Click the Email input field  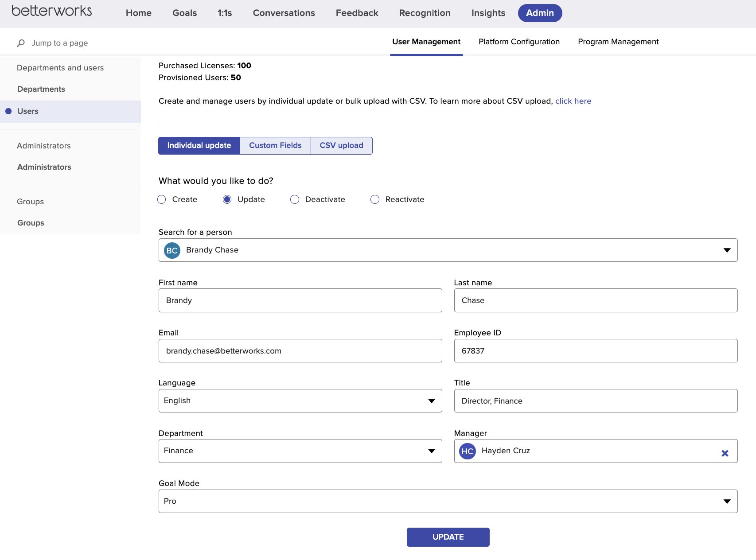pyautogui.click(x=300, y=351)
